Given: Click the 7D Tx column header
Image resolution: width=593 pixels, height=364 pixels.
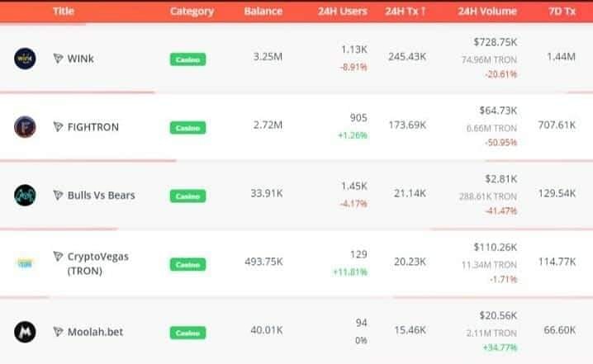Looking at the screenshot, I should (x=562, y=12).
